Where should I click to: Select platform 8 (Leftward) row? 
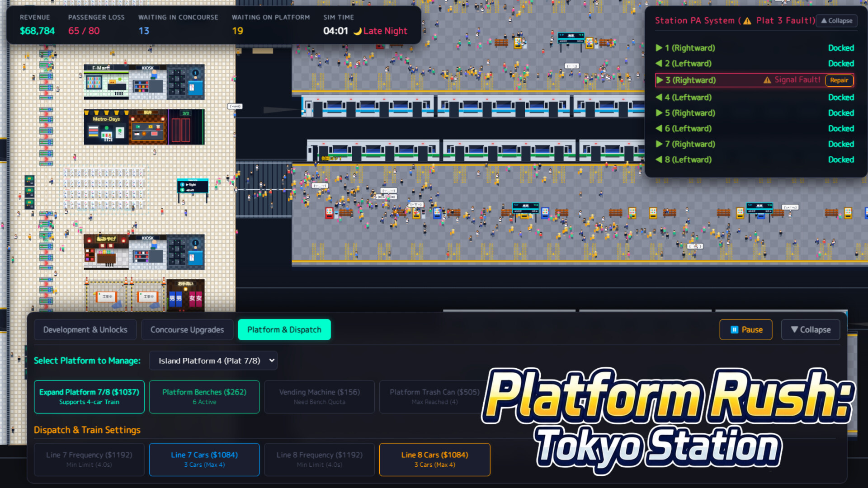point(755,160)
